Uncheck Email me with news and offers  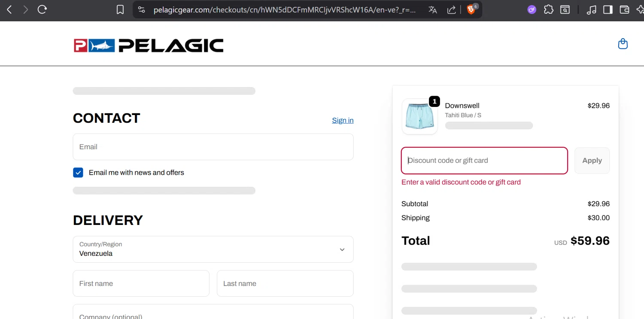tap(78, 173)
